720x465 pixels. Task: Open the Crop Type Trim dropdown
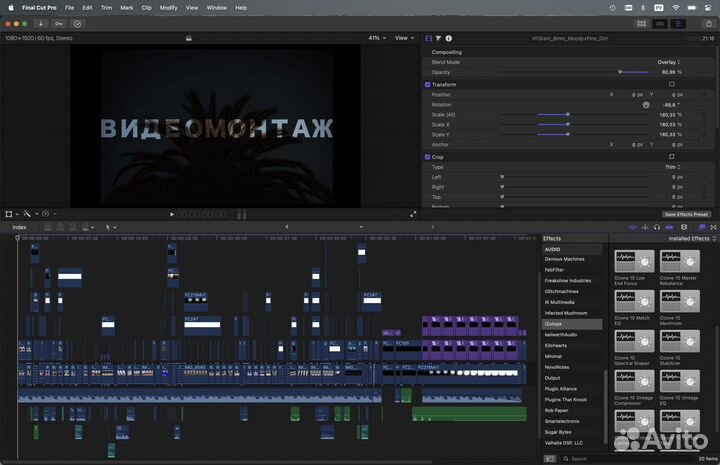pos(673,167)
